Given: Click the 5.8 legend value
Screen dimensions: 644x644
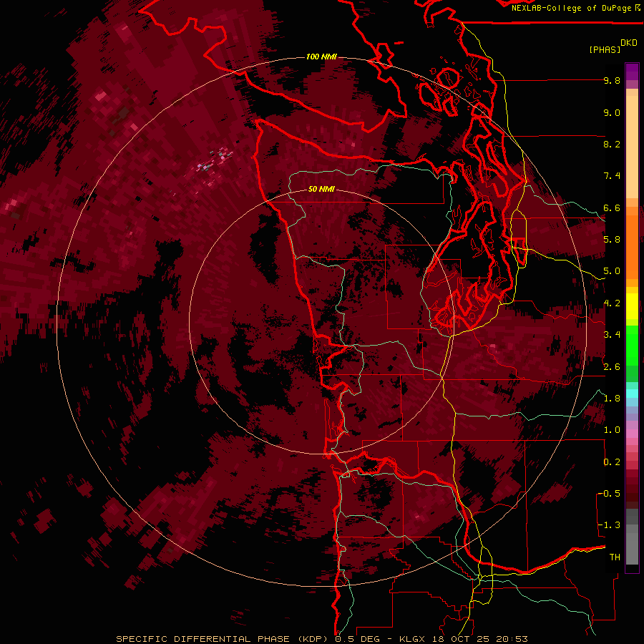Looking at the screenshot, I should (612, 240).
